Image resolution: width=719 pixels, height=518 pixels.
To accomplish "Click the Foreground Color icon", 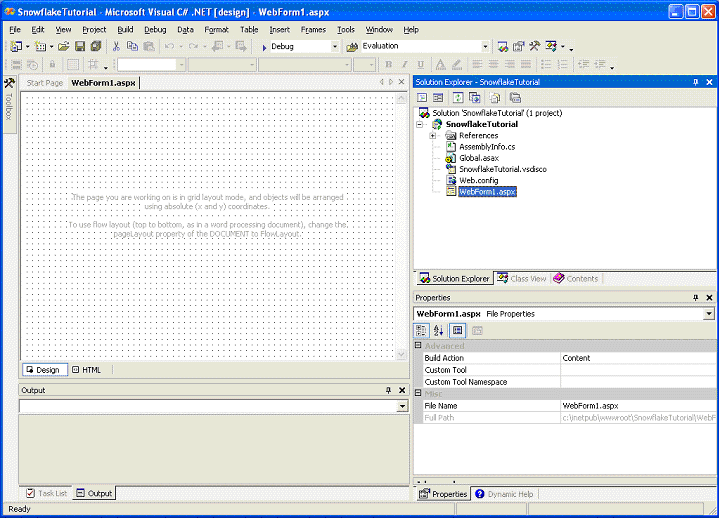I will click(440, 65).
